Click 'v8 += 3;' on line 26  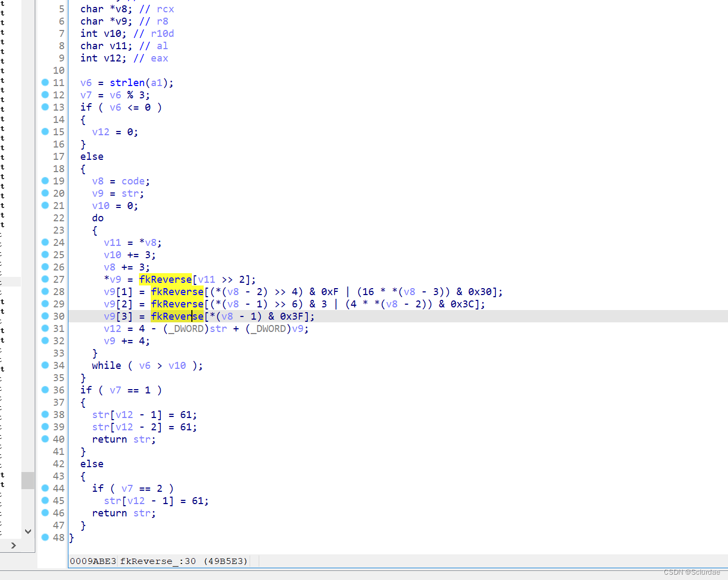(x=127, y=267)
